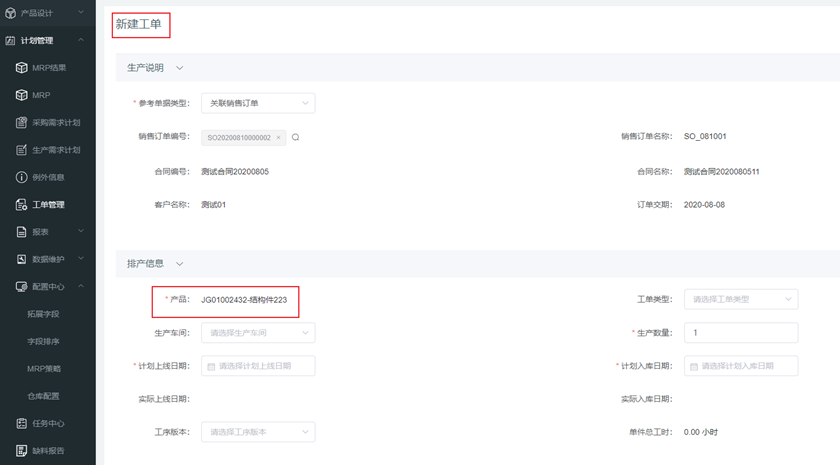The image size is (840, 465).
Task: Collapse the 排产信息 section
Action: (x=180, y=264)
